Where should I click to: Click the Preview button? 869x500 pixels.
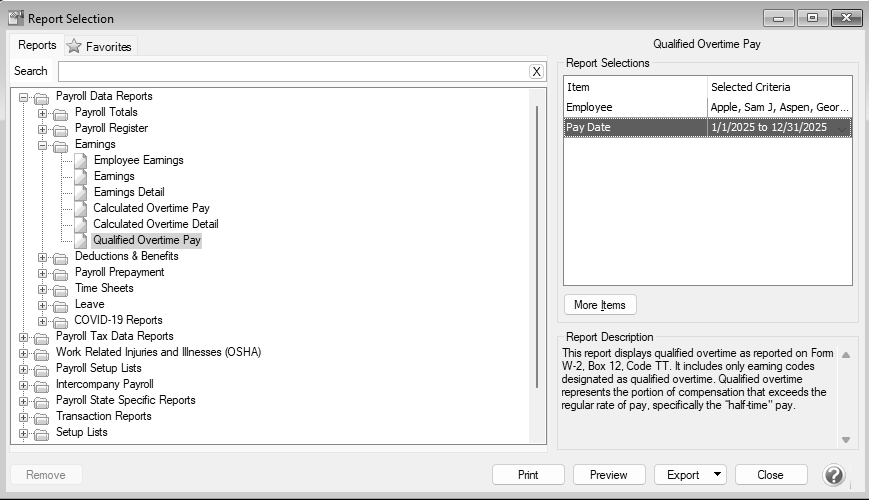click(608, 475)
